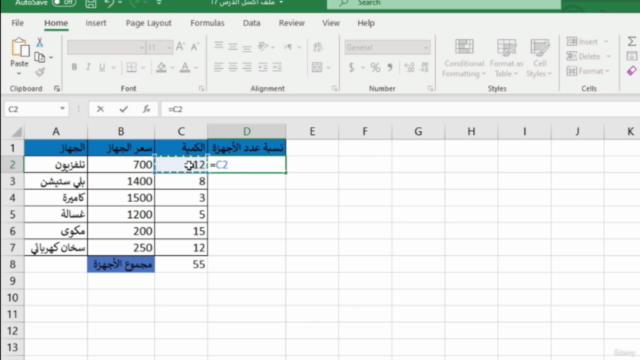Click the Top Align icon
The width and height of the screenshot is (640, 360).
219,46
